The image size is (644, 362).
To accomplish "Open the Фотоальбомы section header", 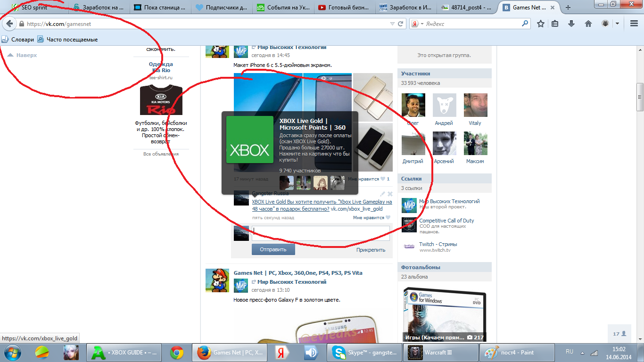I will coord(445,267).
